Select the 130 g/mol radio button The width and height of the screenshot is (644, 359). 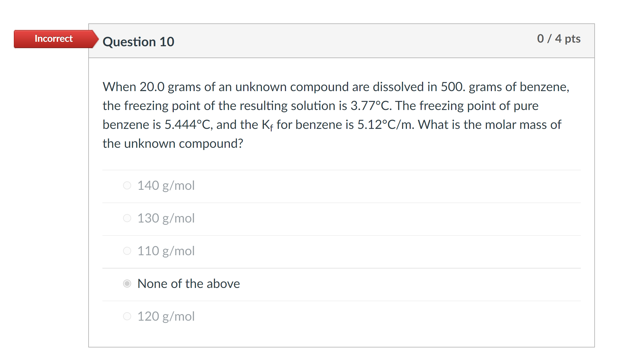pyautogui.click(x=128, y=218)
